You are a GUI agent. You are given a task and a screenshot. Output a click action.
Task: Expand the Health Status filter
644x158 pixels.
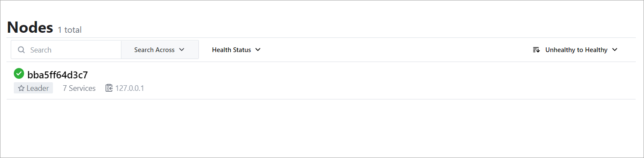(236, 50)
